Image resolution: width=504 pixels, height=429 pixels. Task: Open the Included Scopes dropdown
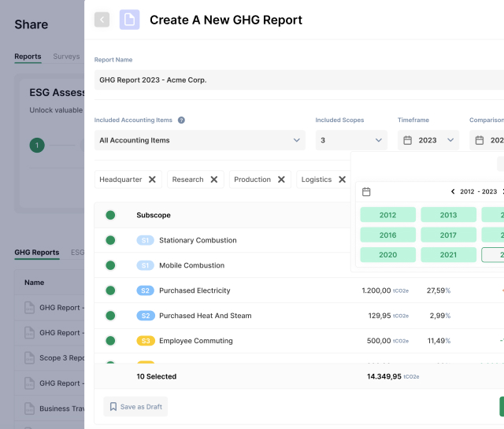tap(351, 140)
